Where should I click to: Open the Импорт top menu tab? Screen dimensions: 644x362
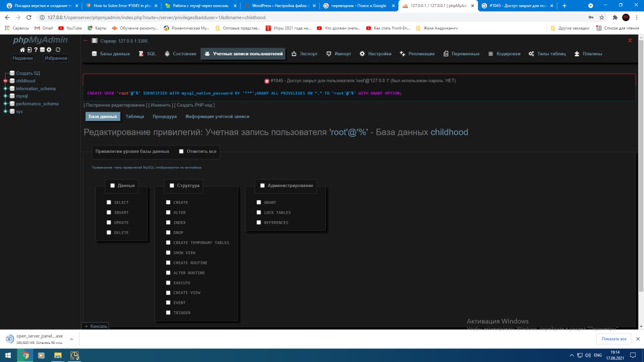(x=339, y=54)
